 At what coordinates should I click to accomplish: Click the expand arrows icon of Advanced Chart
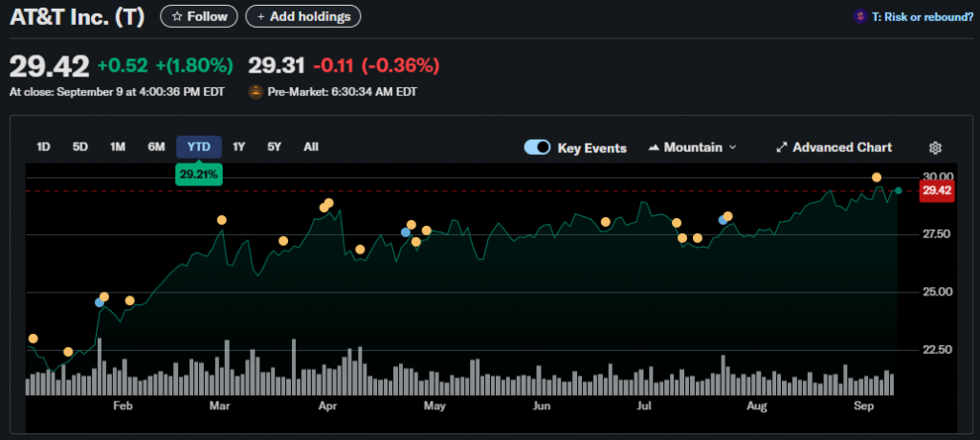coord(781,147)
